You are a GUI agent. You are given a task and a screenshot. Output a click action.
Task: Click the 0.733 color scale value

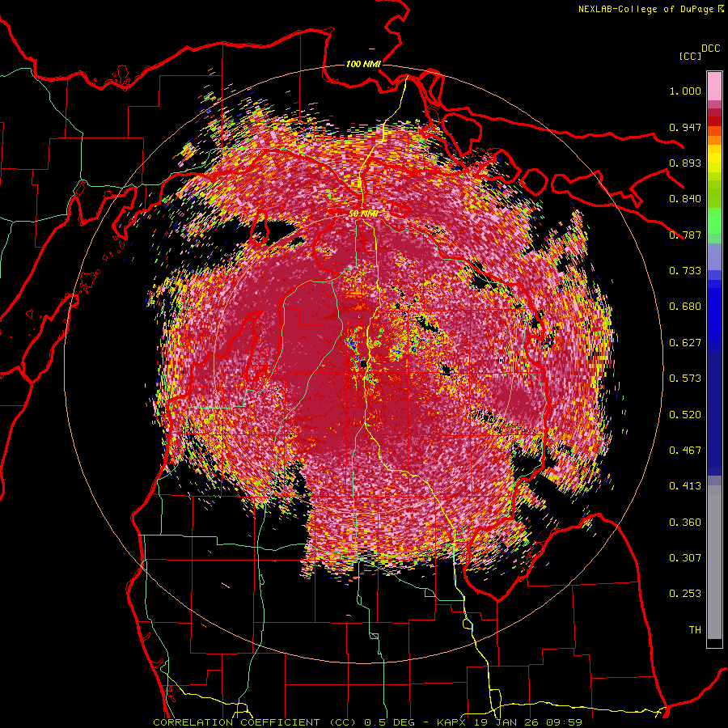pos(685,271)
